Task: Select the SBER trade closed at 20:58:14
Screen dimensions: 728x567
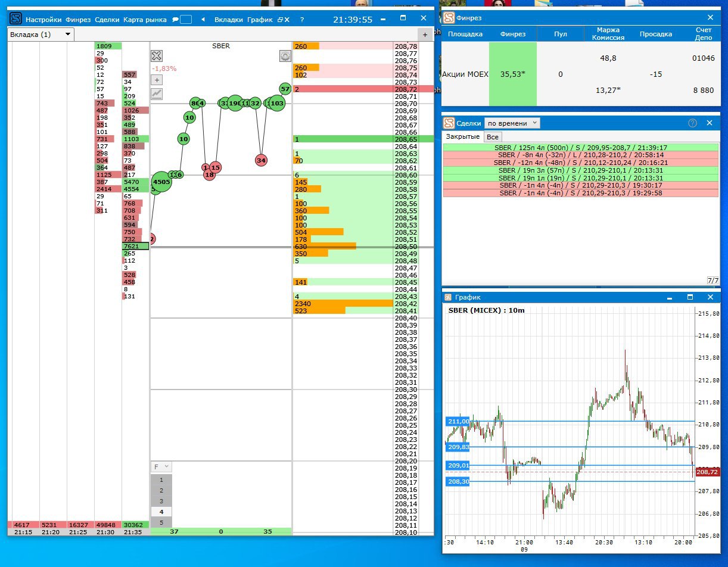Action: (x=581, y=155)
